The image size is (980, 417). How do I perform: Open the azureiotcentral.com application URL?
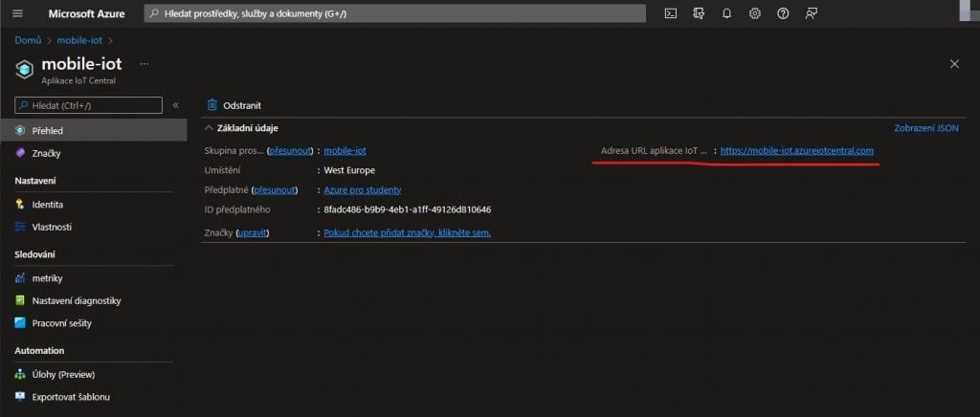pyautogui.click(x=796, y=151)
